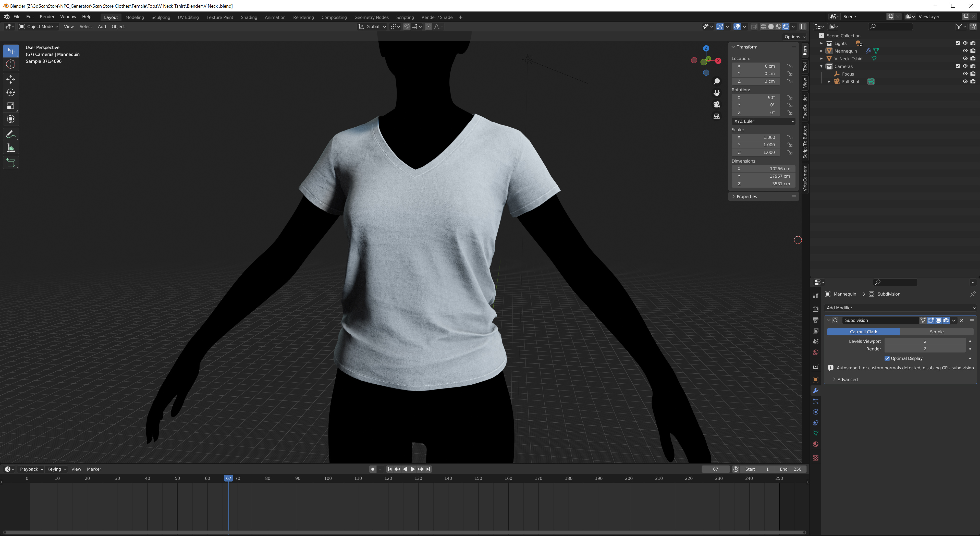Select the Cursor tool in toolbar
The width and height of the screenshot is (980, 536).
pyautogui.click(x=11, y=64)
